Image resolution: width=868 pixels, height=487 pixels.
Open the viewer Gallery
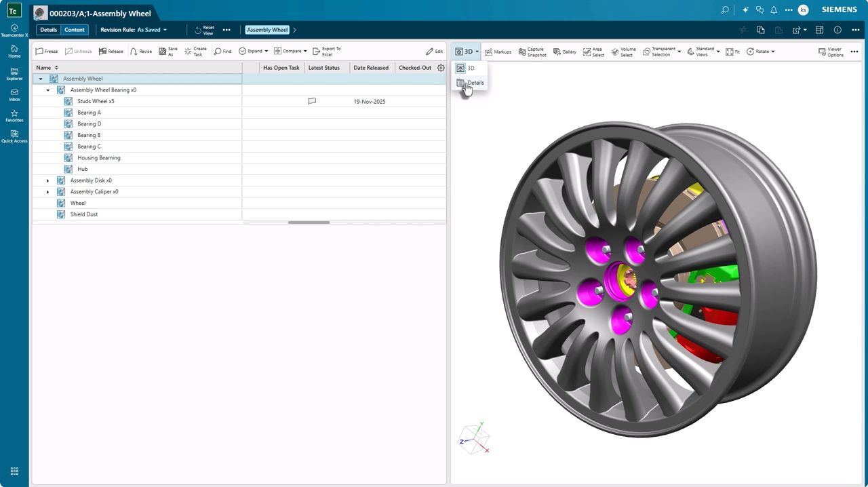coord(565,52)
